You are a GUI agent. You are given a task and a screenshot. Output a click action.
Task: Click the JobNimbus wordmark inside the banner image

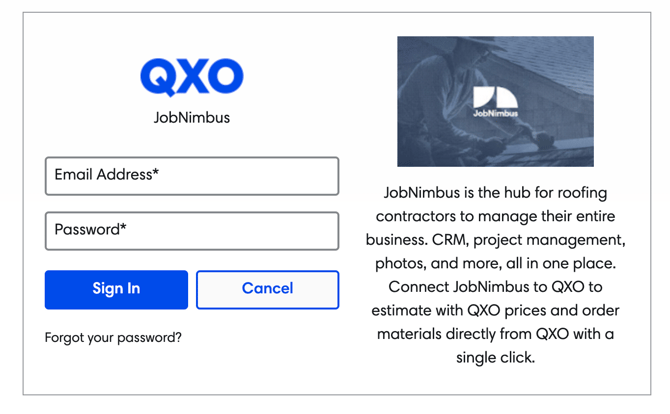pyautogui.click(x=495, y=114)
